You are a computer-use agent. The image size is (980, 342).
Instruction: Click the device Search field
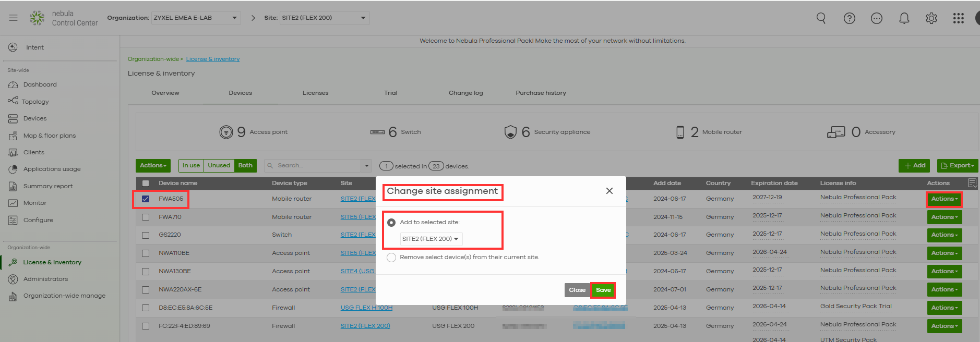[313, 166]
